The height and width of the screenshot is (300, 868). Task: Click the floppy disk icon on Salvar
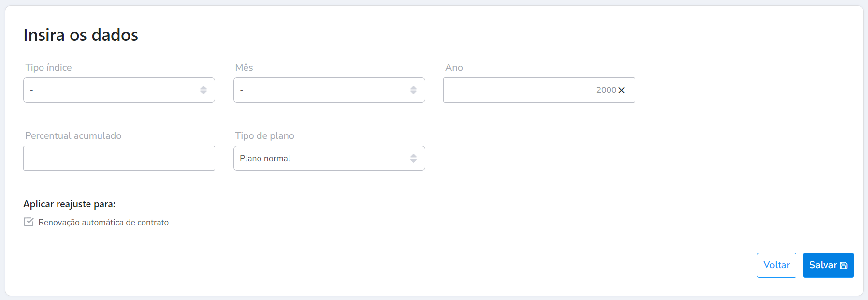844,266
